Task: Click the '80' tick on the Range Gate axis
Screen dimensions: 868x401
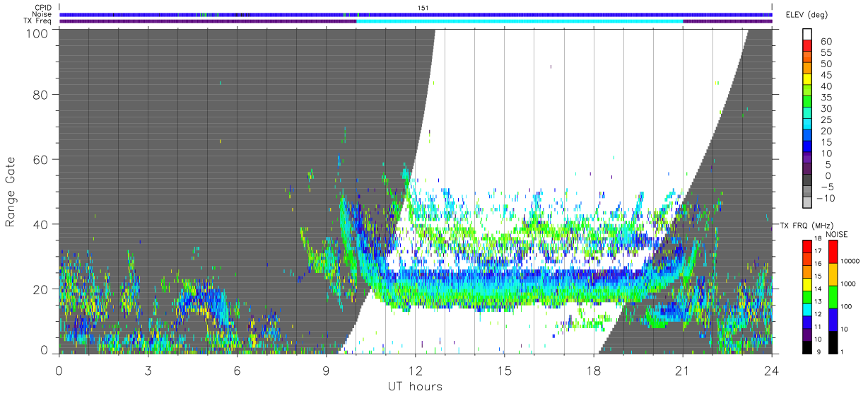Action: pos(41,95)
